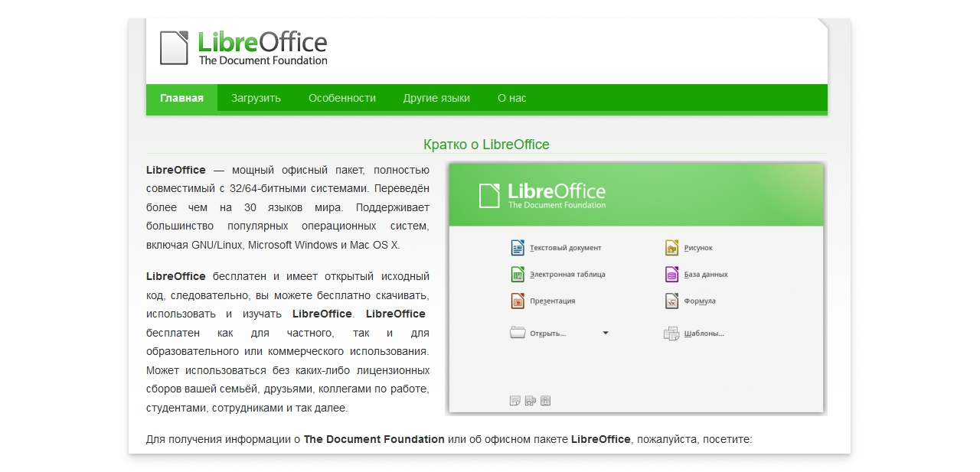Go to the О нас page
The image size is (980, 472).
[511, 98]
